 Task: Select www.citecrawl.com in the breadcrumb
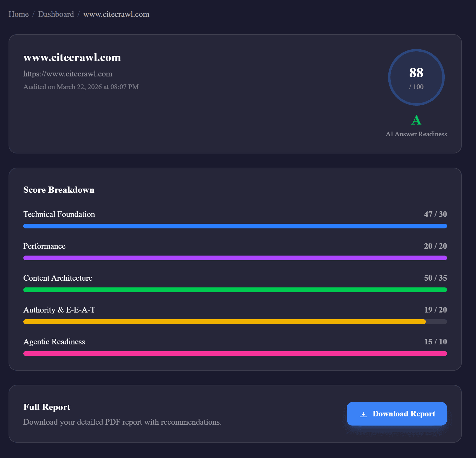click(116, 14)
